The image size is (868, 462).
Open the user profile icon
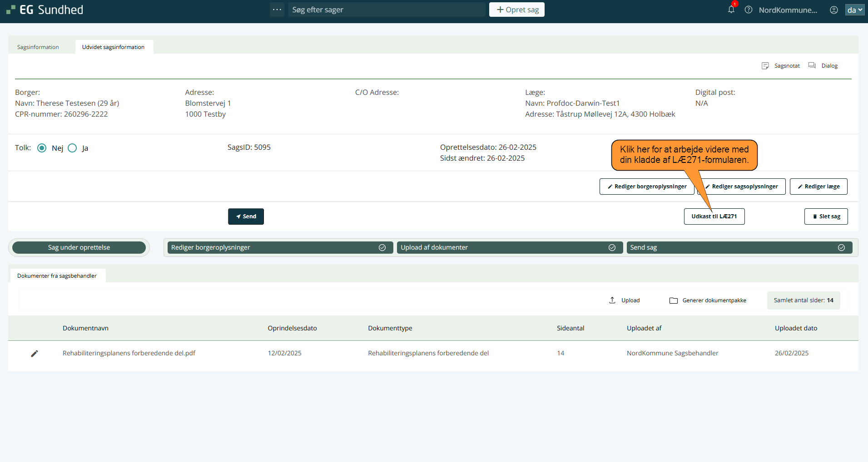pos(833,10)
